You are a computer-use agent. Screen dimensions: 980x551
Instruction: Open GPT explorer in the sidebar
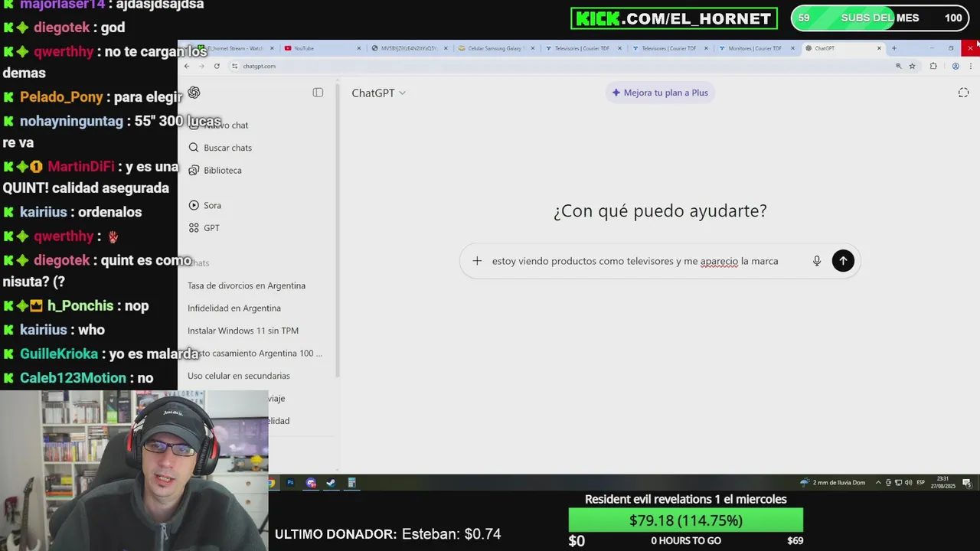[x=204, y=228]
